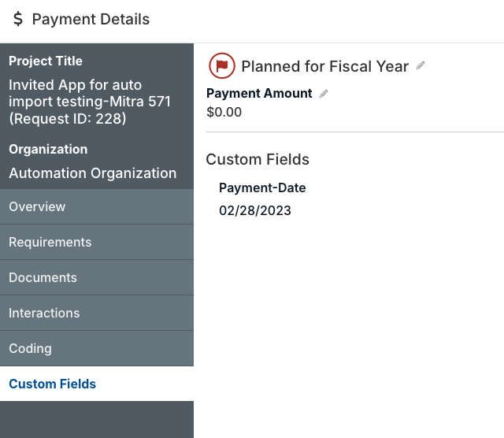The image size is (504, 438).
Task: Select the Coding tab
Action: (x=97, y=348)
